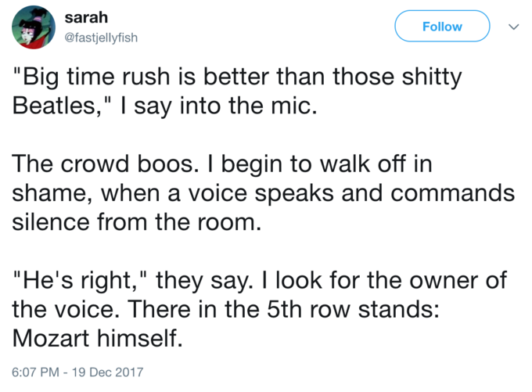This screenshot has width=532, height=392.
Task: Select the word "Beatles" in the tweet
Action: (x=55, y=105)
